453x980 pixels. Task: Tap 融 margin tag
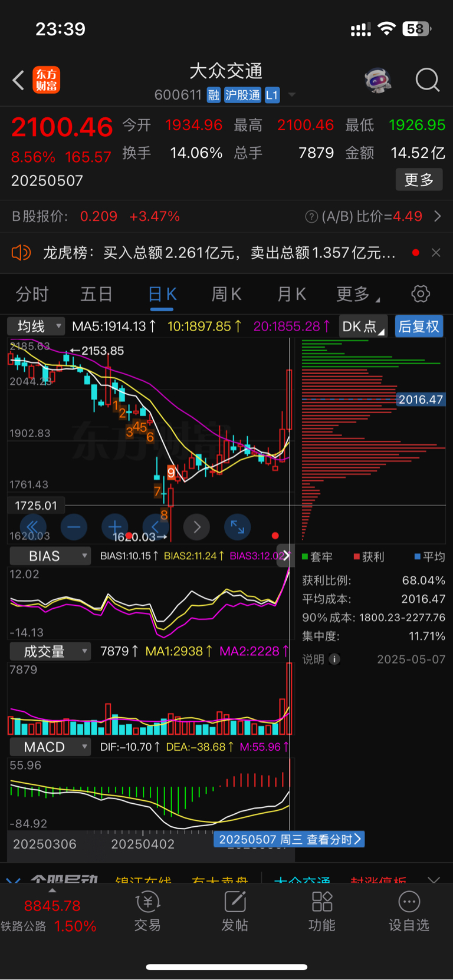coord(214,95)
